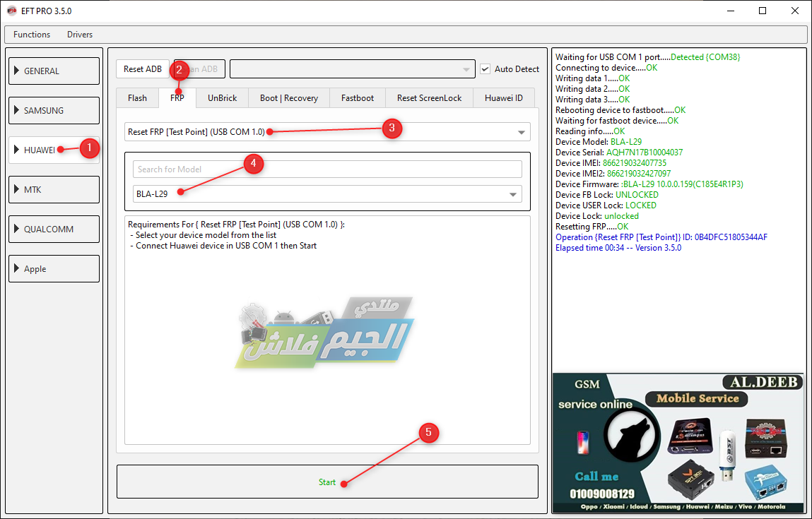Screen dimensions: 812x519
Task: Click the EFT PRO app icon in title bar
Action: tap(11, 11)
